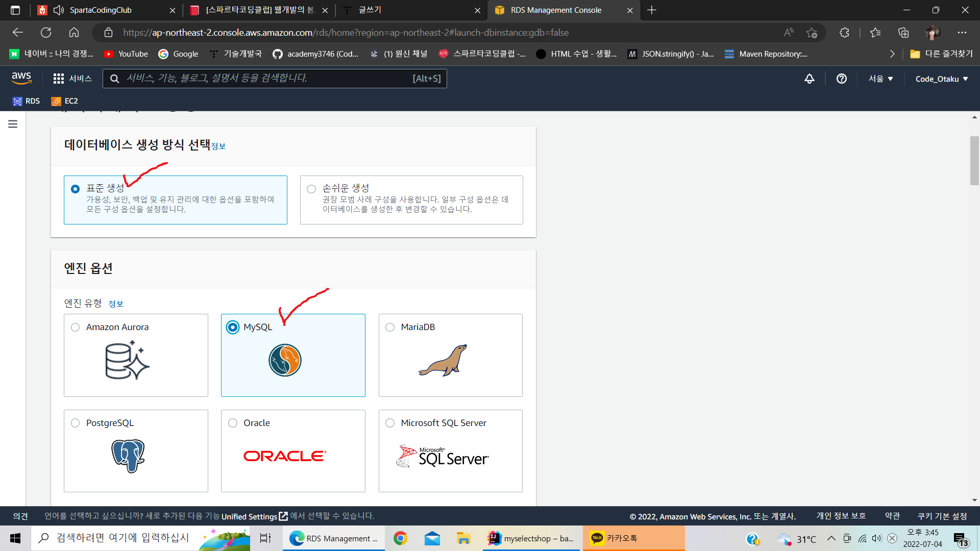Open 개인 정보 보호 footer link
The width and height of the screenshot is (980, 551).
tap(841, 516)
